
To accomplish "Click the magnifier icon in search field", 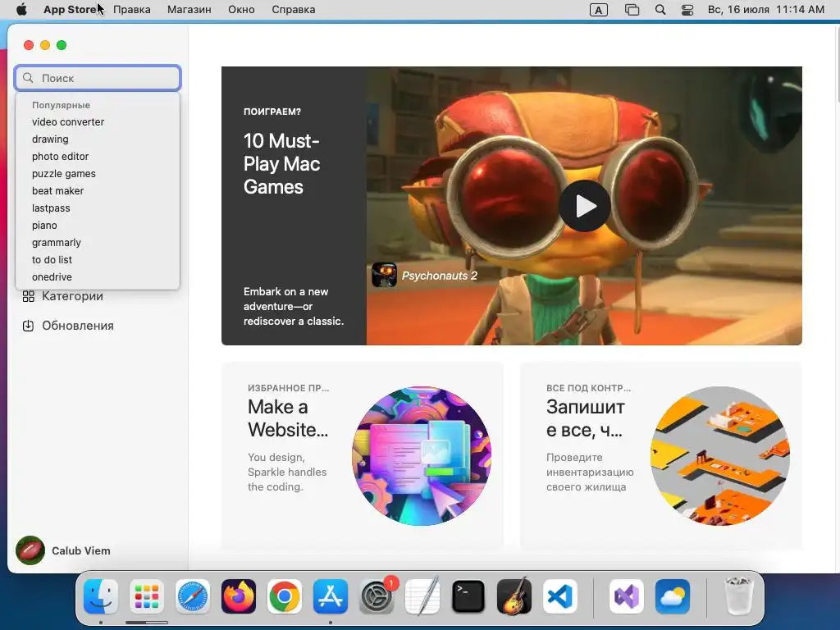I will click(x=29, y=78).
